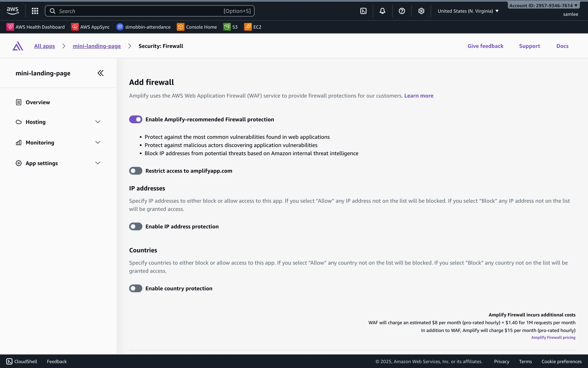Toggle Restrict access to amplifyapp.com
Screen dimensions: 588x368
pyautogui.click(x=136, y=171)
